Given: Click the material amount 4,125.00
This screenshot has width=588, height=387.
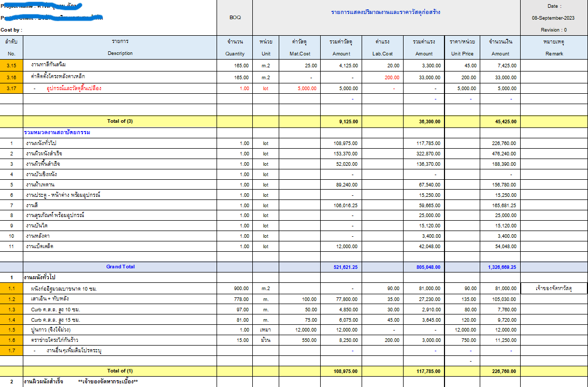Looking at the screenshot, I should pyautogui.click(x=349, y=66).
